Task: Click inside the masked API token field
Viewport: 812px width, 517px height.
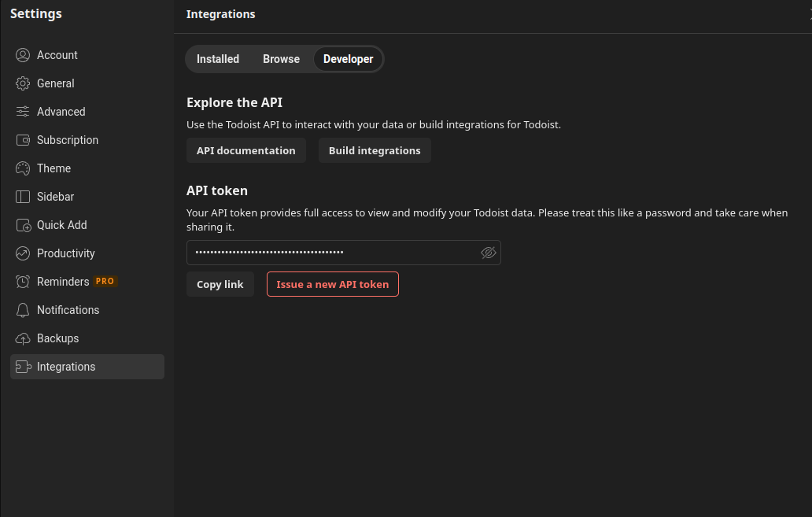Action: [x=330, y=253]
